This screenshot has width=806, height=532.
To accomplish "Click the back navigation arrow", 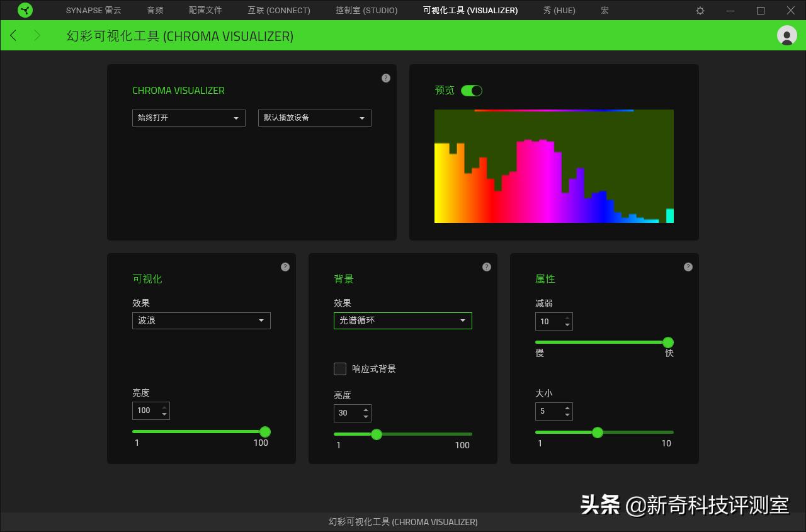I will point(13,36).
